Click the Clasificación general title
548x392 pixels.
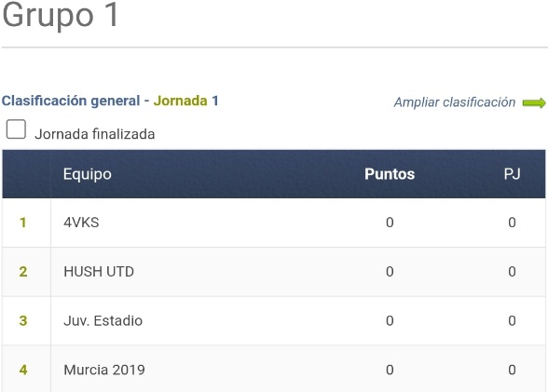71,101
